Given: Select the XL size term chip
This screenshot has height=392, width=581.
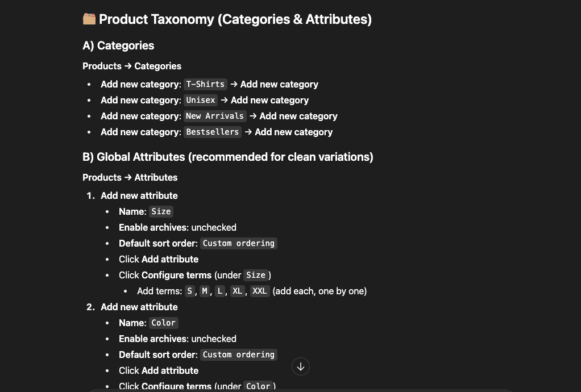Looking at the screenshot, I should (238, 291).
